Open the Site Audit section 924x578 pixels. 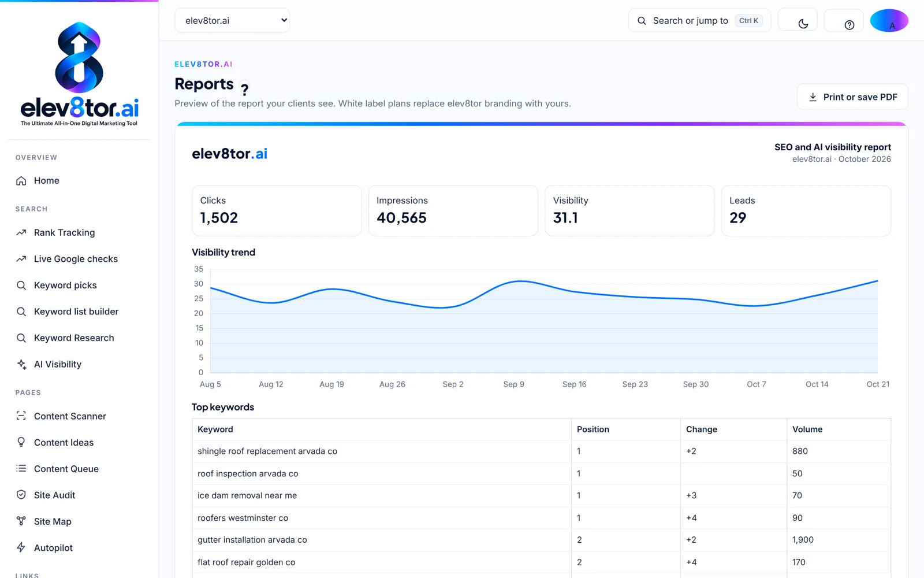(x=55, y=495)
